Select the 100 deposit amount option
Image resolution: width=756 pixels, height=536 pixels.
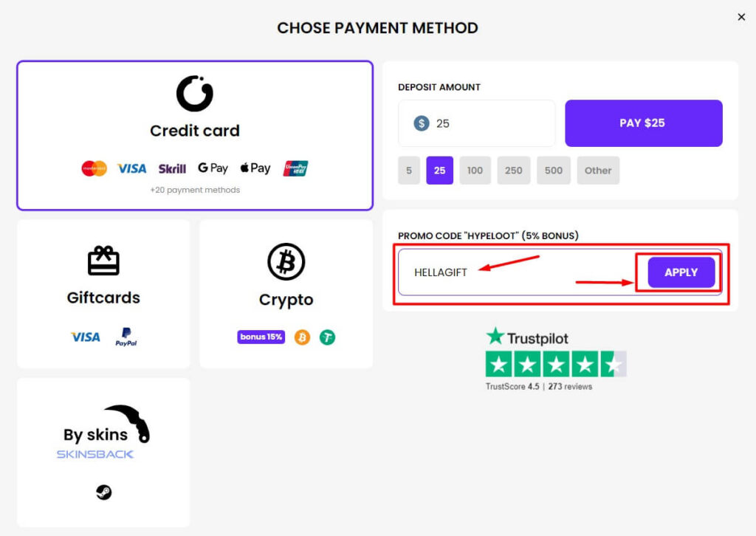(475, 170)
